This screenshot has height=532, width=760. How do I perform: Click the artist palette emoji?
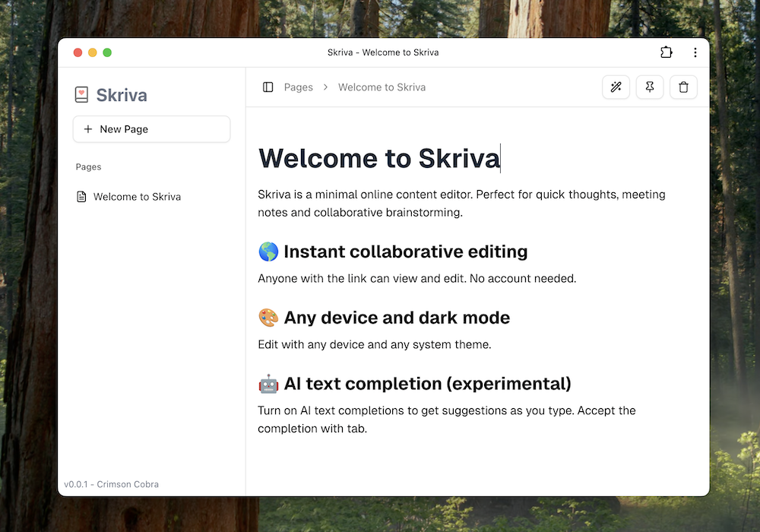click(x=268, y=318)
